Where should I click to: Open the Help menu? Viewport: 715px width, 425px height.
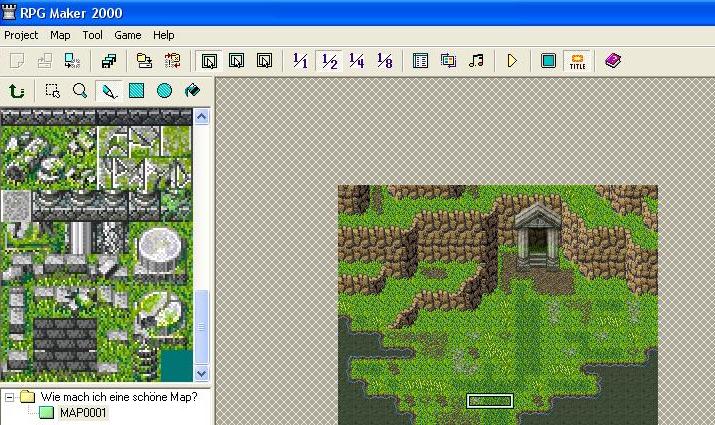164,35
